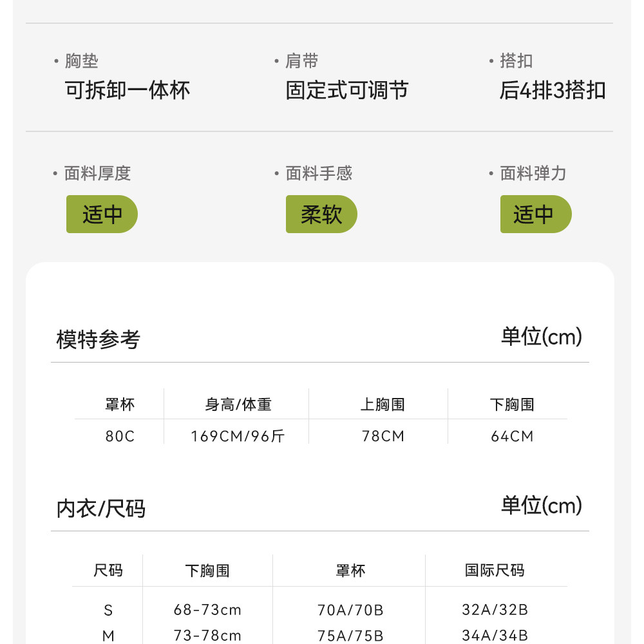
Task: Click the 80C cup value cell
Action: click(120, 436)
